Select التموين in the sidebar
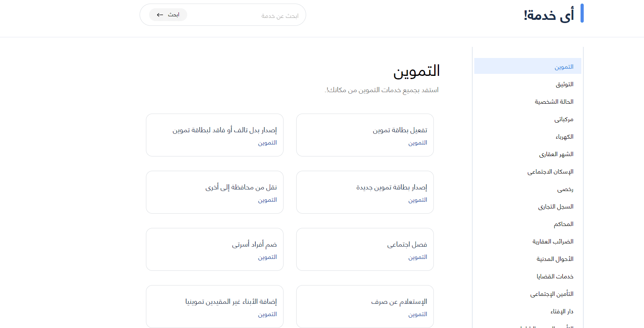The height and width of the screenshot is (328, 644). [527, 66]
